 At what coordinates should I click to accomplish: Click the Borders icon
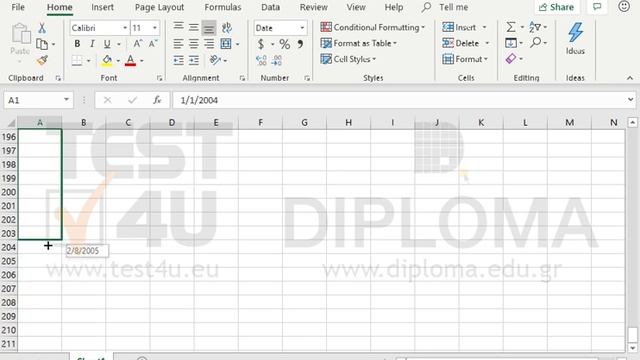click(77, 60)
